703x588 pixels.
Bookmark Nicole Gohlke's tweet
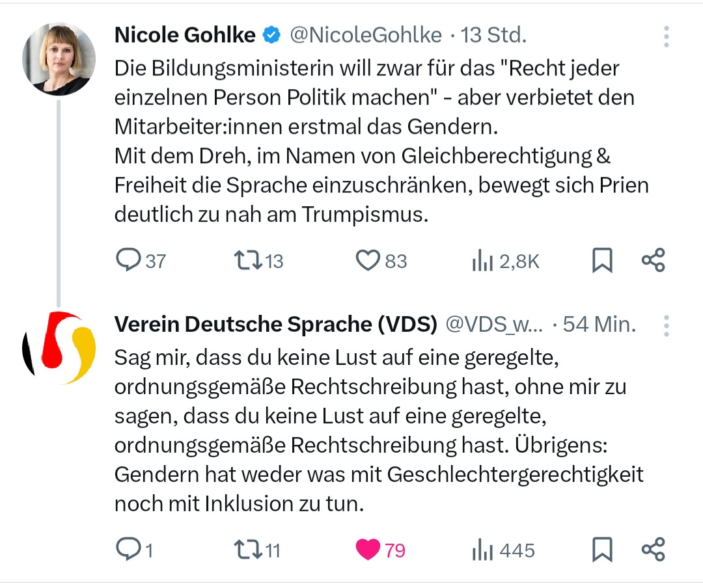click(x=602, y=261)
